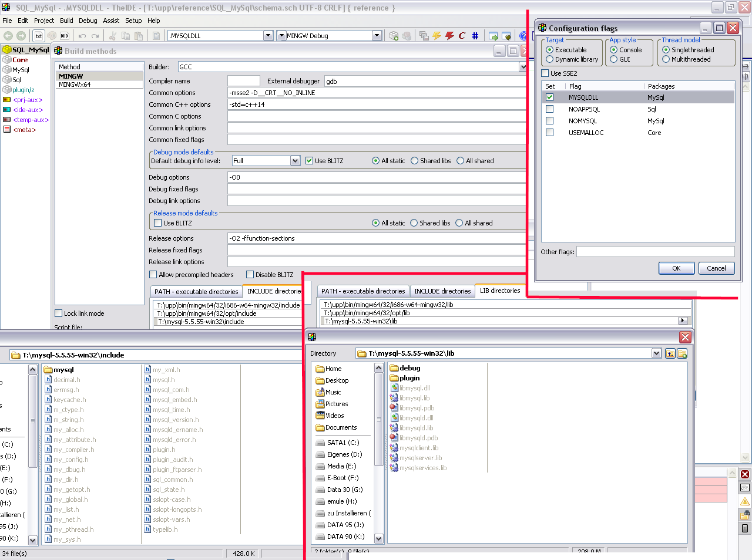
Task: Select the Multithreaded thread model radio
Action: 666,59
